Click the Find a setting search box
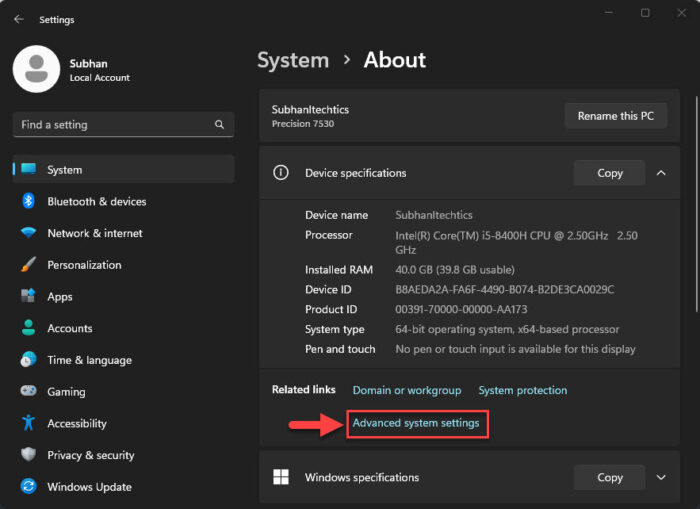The height and width of the screenshot is (509, 700). coord(124,125)
